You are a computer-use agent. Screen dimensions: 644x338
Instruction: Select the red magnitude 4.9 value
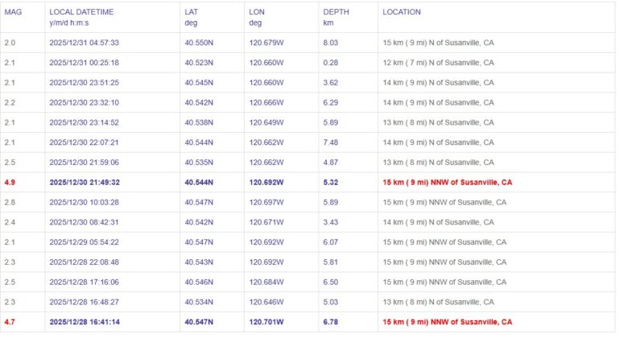(x=10, y=182)
